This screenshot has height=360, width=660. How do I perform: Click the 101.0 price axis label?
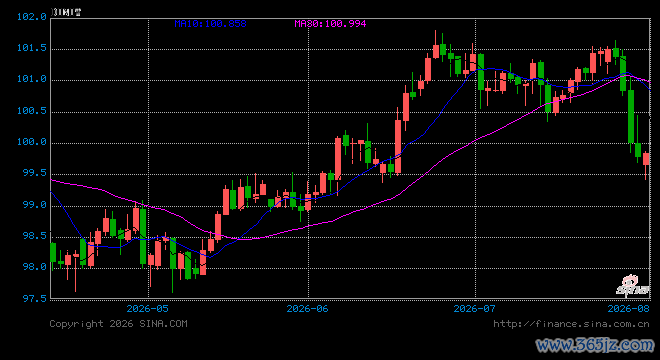pyautogui.click(x=32, y=79)
